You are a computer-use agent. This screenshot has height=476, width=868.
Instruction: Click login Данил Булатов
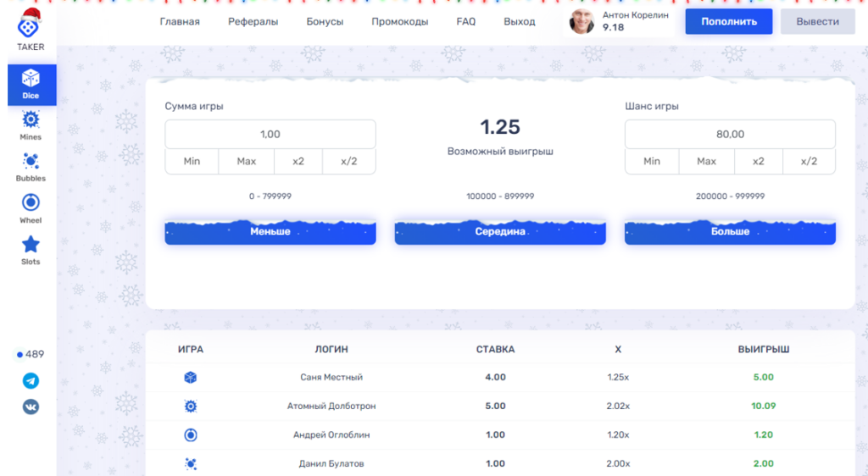coord(331,463)
